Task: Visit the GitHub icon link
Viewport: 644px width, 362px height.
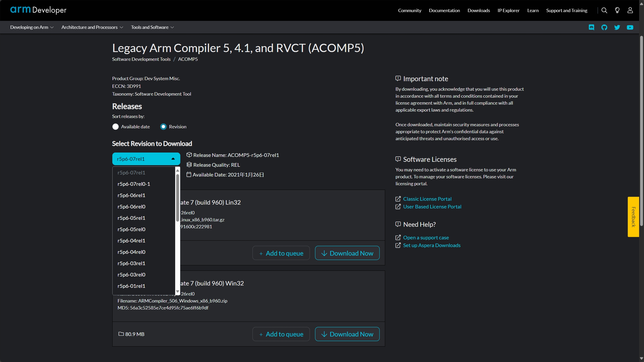Action: [x=604, y=27]
